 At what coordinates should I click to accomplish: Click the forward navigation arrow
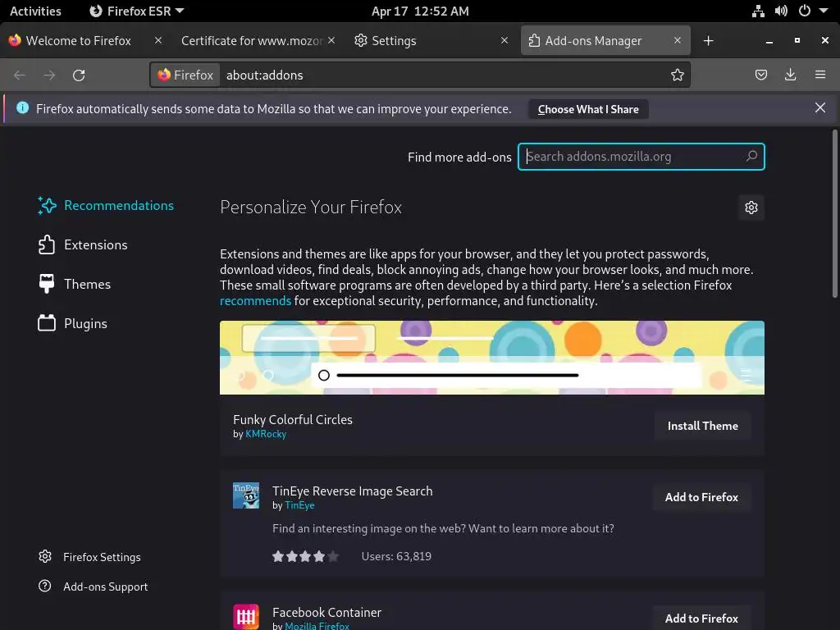49,75
